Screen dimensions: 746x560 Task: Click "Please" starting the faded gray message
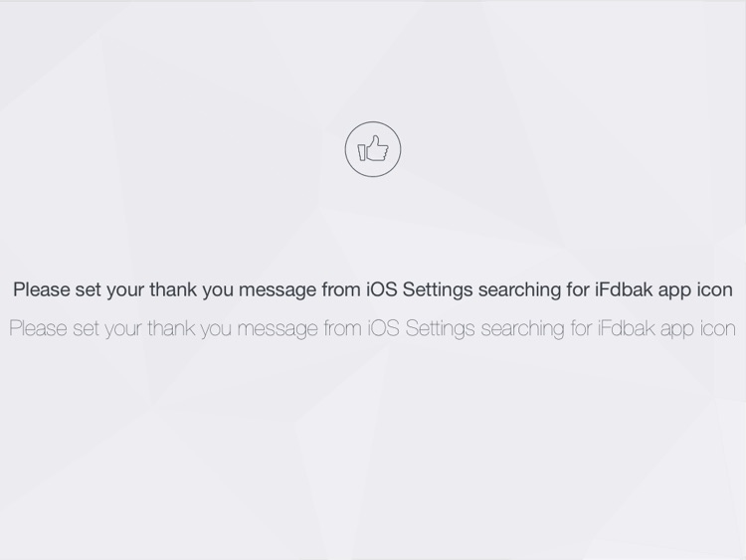[x=39, y=328]
